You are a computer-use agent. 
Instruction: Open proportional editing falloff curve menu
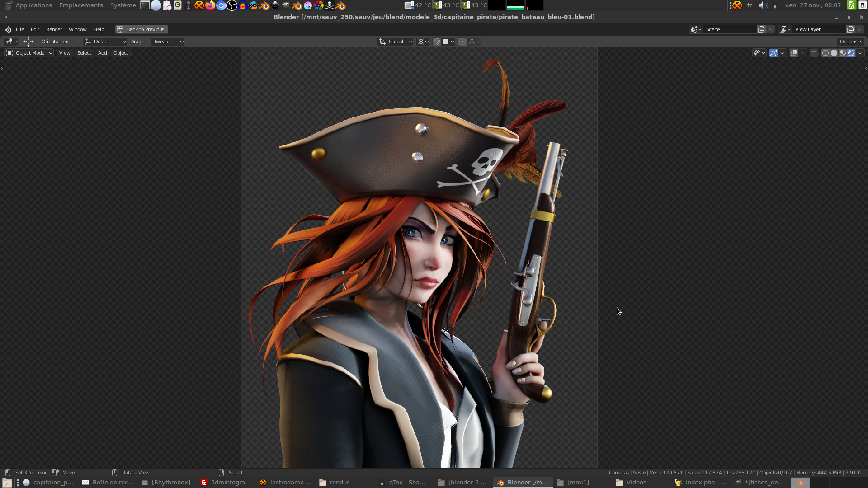(x=474, y=42)
